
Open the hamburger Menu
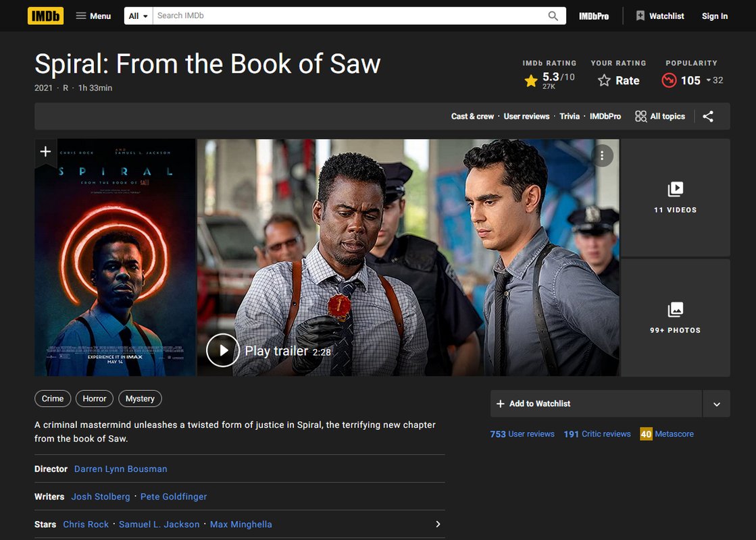93,16
